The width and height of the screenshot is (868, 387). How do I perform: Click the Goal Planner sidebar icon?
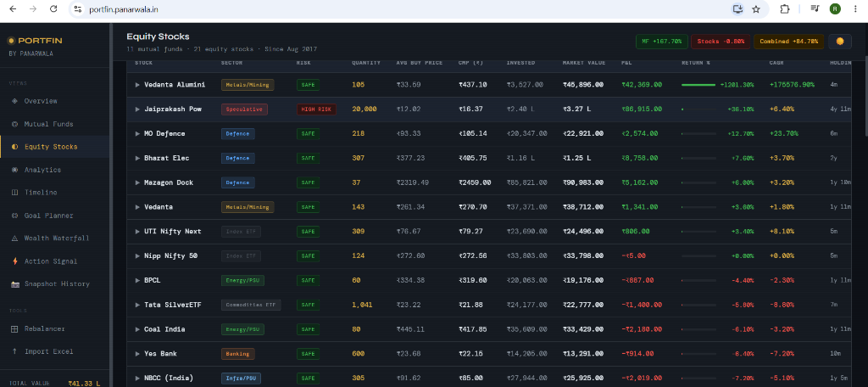[x=14, y=215]
